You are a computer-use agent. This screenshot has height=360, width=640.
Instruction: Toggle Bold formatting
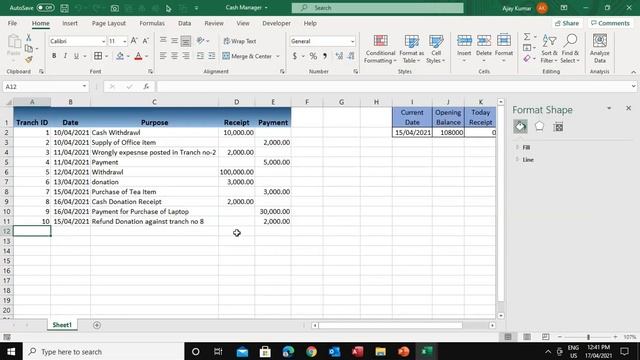coord(54,56)
